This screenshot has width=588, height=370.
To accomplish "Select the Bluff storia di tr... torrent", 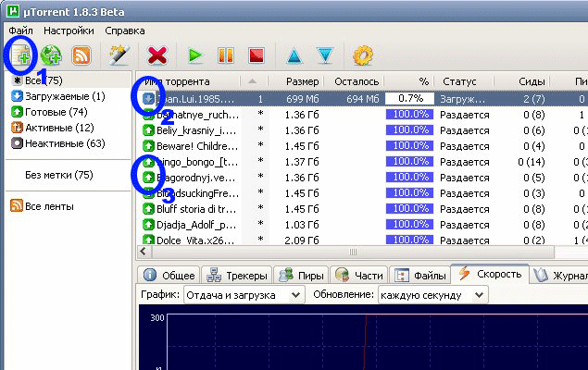I will pyautogui.click(x=362, y=209).
